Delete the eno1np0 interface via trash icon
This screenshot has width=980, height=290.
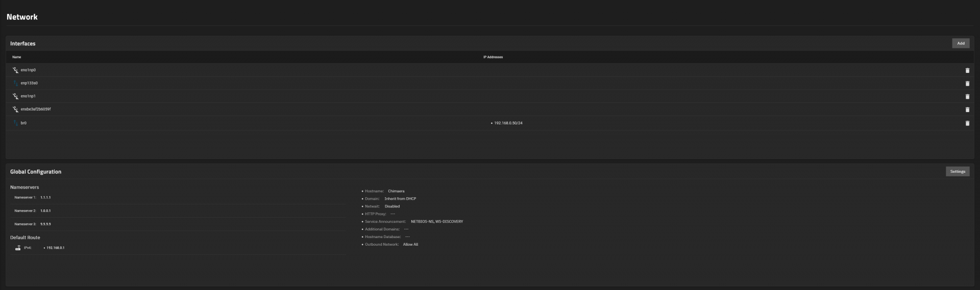pos(967,70)
